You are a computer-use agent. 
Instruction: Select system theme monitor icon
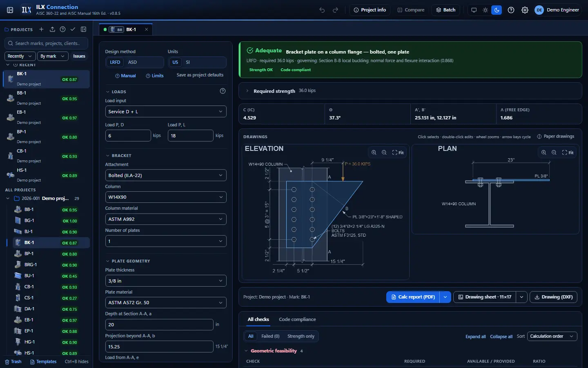pos(474,10)
